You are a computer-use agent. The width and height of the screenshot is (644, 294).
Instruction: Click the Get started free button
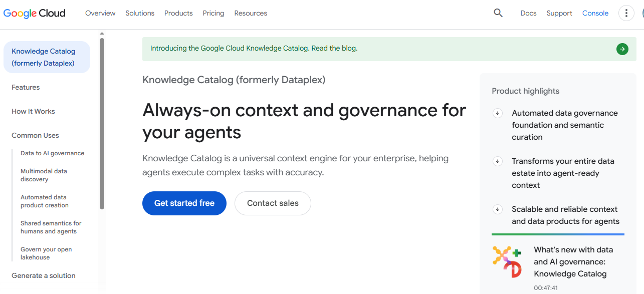184,203
